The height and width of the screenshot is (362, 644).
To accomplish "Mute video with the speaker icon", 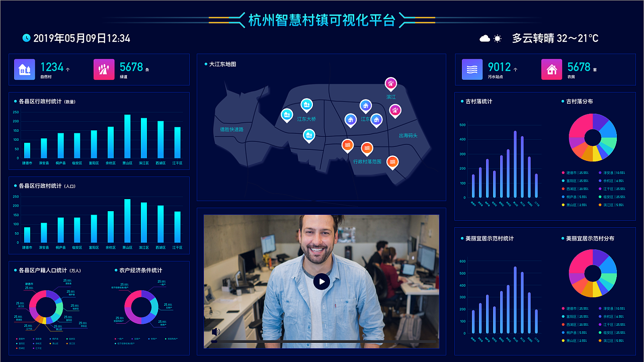I will coord(216,332).
